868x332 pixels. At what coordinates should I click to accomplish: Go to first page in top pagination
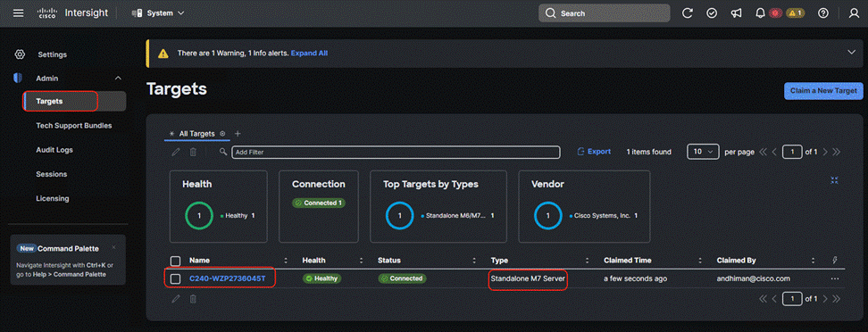(764, 152)
